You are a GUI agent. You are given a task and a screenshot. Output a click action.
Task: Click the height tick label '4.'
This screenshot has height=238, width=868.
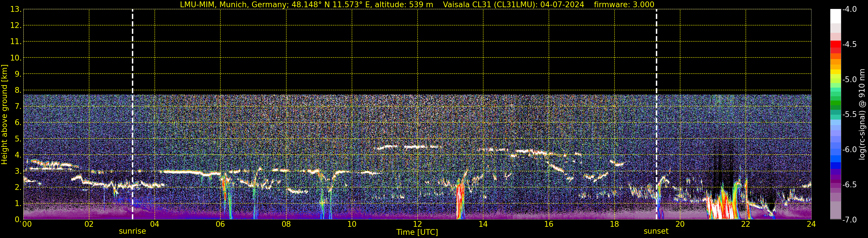[18, 155]
